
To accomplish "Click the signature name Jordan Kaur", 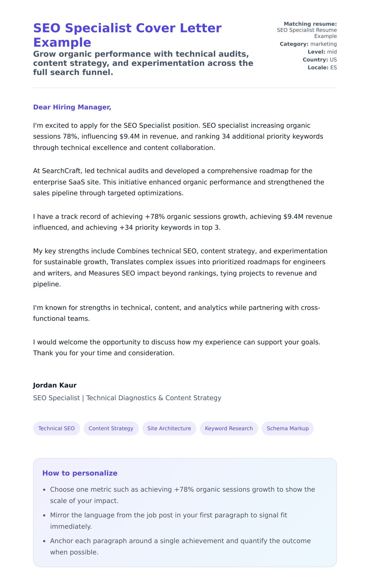I will point(55,385).
